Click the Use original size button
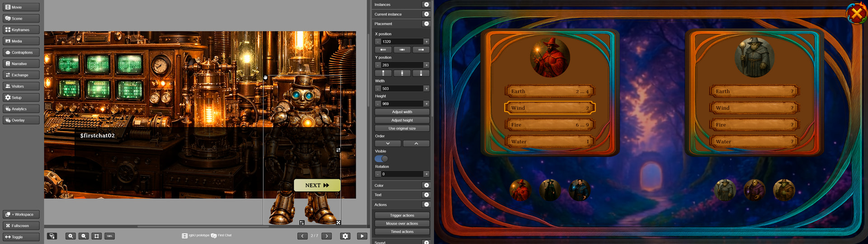The width and height of the screenshot is (868, 244). (x=402, y=128)
